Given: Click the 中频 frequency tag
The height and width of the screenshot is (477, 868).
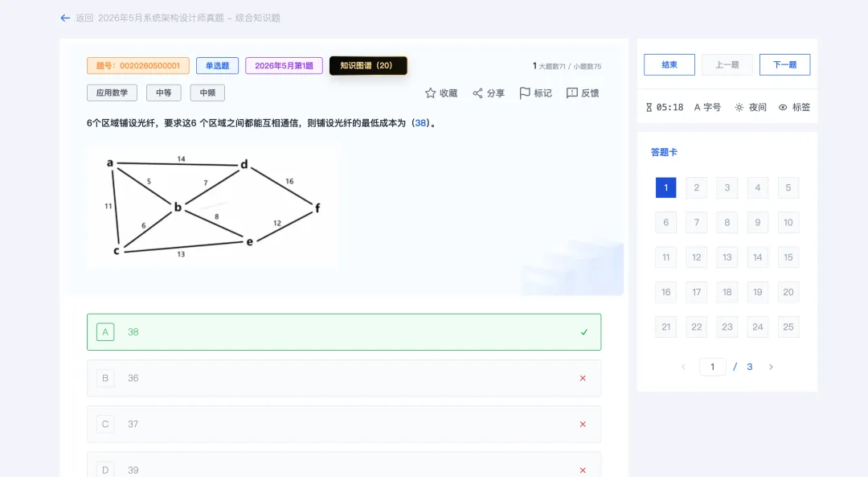Looking at the screenshot, I should tap(207, 93).
